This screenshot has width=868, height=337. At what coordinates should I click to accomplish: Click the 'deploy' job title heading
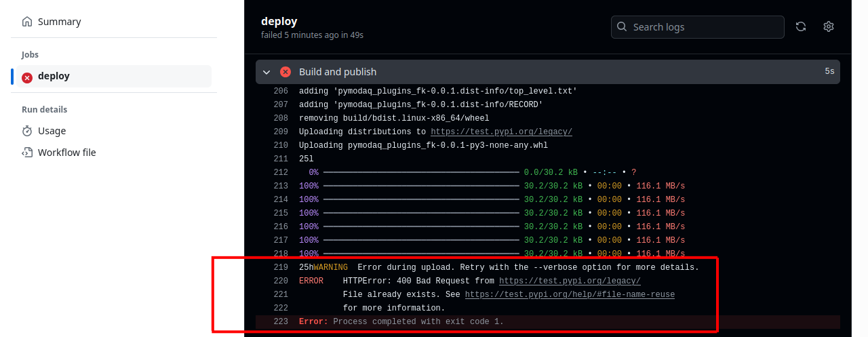pos(279,21)
